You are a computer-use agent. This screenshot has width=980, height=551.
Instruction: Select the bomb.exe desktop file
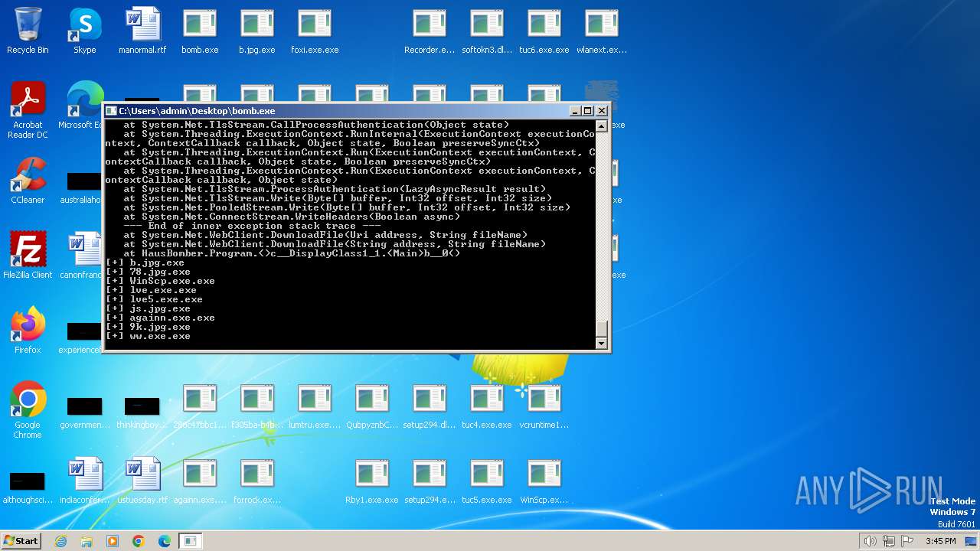click(200, 31)
